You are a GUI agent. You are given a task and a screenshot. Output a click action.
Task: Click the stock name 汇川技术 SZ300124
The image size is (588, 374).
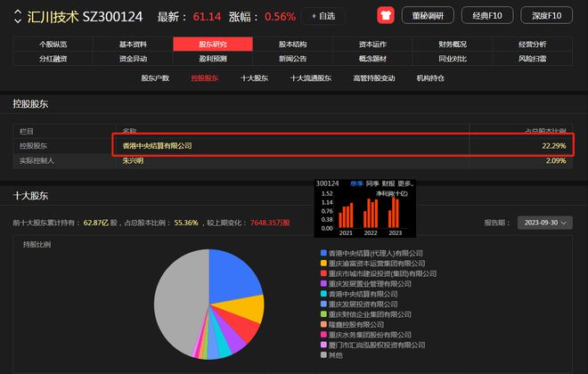click(x=86, y=17)
